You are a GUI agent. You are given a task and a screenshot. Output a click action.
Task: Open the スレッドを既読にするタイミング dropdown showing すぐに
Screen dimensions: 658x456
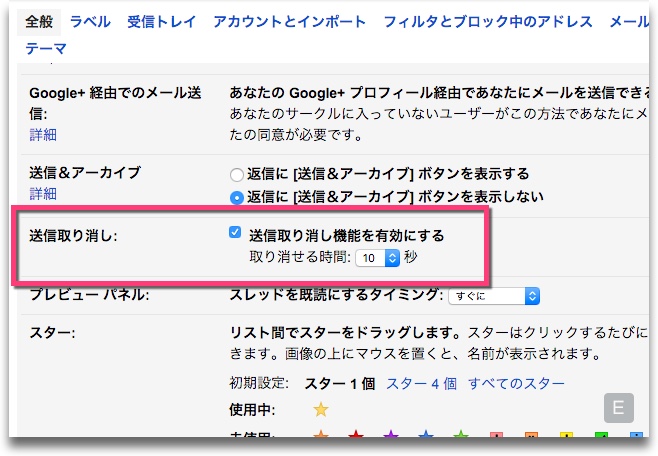coord(494,296)
